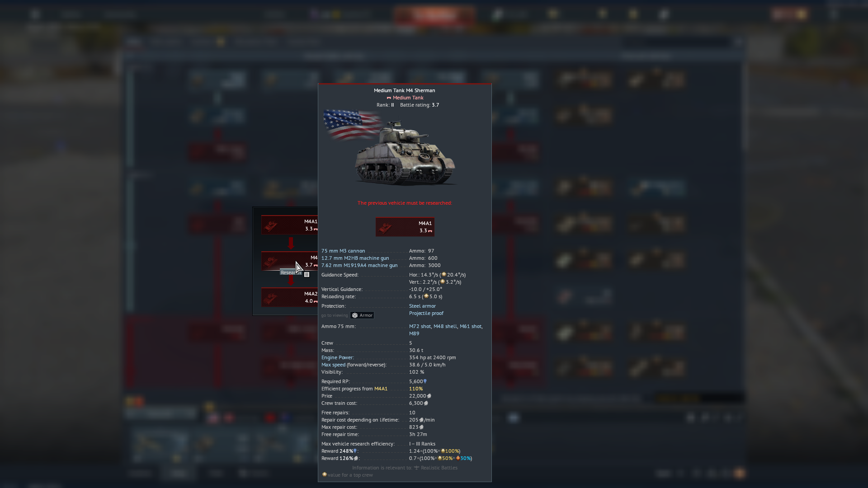Open the 75 mm M3 cannon link
868x488 pixels.
tap(343, 251)
